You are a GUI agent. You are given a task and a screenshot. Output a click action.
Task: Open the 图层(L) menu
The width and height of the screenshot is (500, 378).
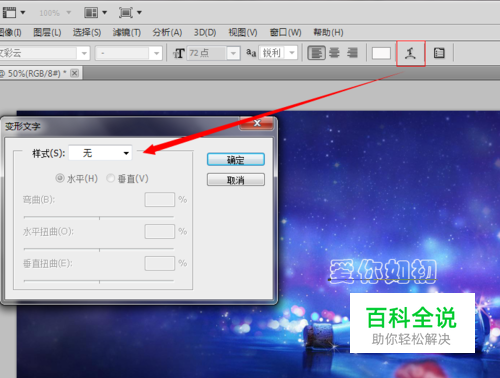pyautogui.click(x=47, y=32)
